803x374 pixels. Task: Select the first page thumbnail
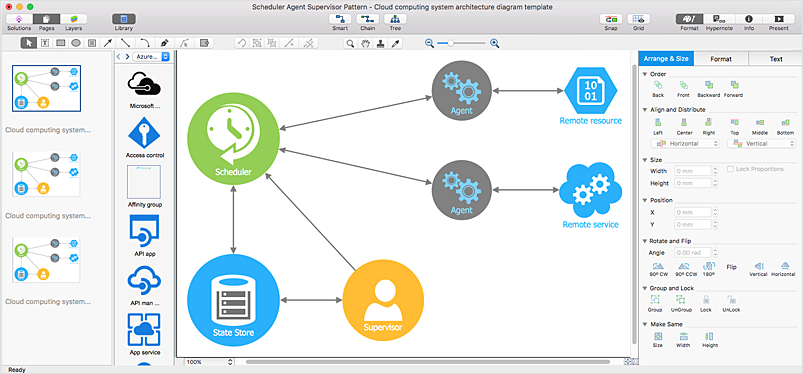click(x=46, y=88)
